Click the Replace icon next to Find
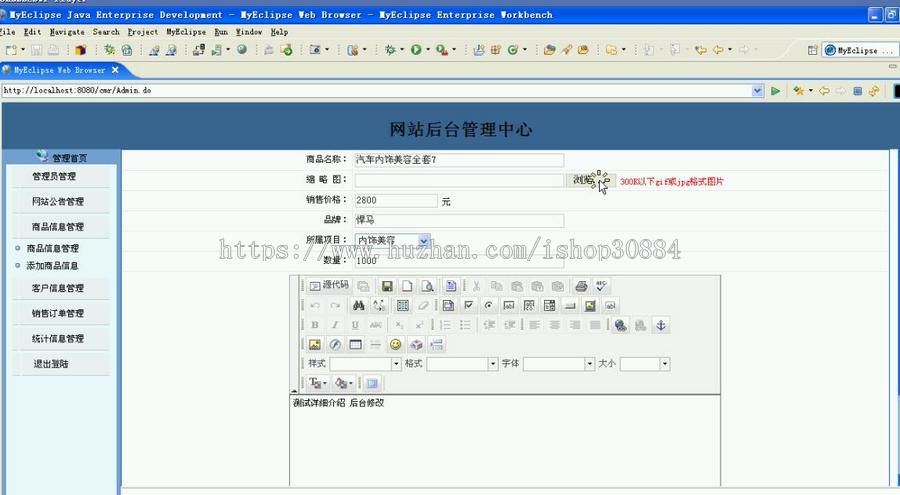This screenshot has height=495, width=900. 379,305
